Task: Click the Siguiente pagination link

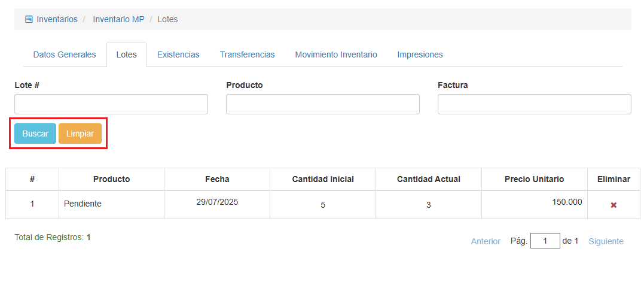Action: click(x=606, y=241)
